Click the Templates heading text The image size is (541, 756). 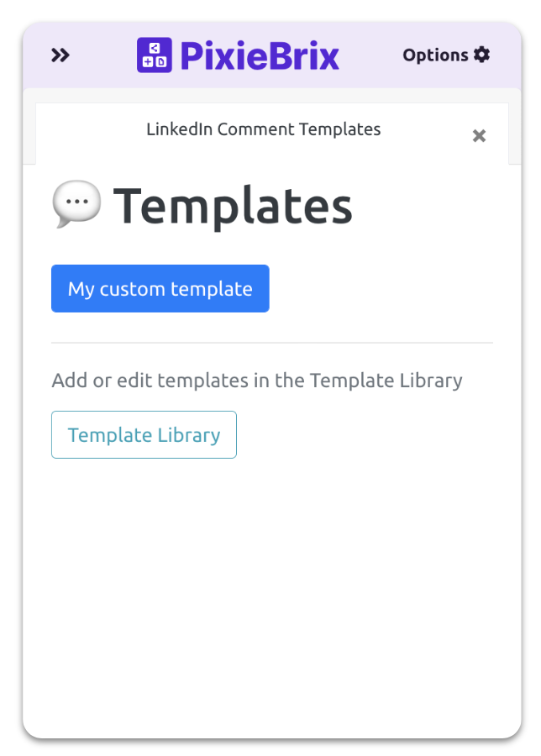pyautogui.click(x=234, y=203)
